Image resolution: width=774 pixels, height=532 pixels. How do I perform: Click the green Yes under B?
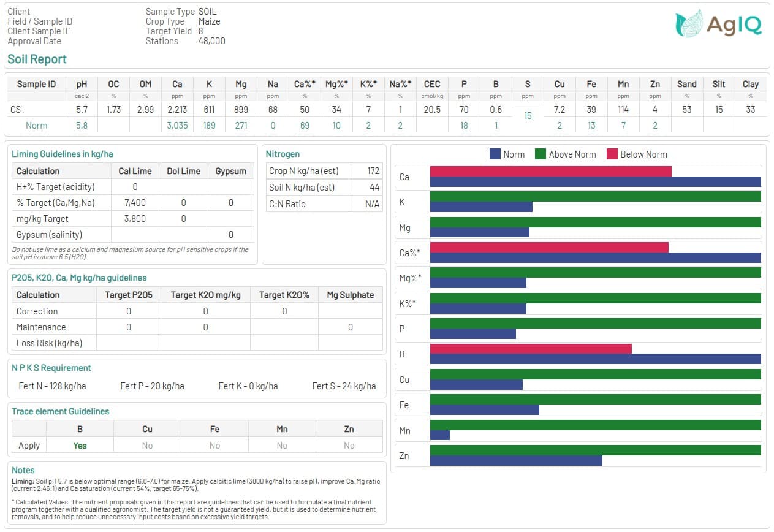(80, 446)
